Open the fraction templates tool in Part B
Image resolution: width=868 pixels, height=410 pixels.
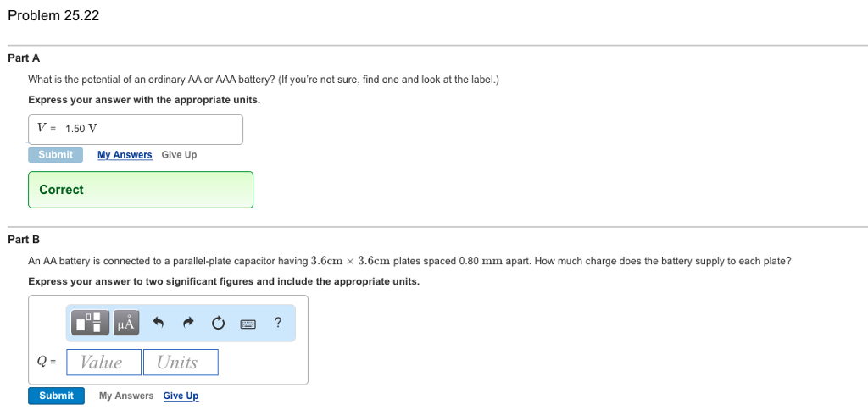pos(90,323)
